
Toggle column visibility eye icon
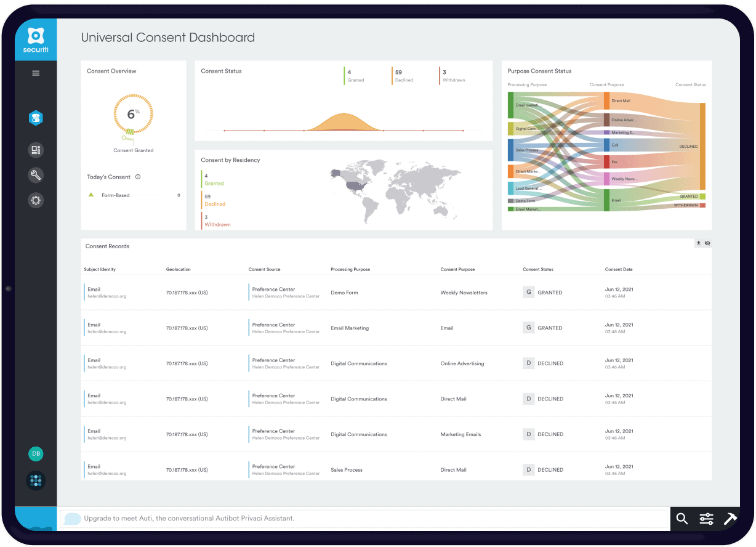pos(707,243)
